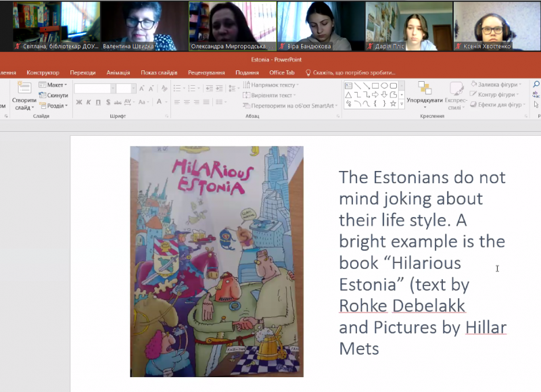Open the Розділ section dropdown
The height and width of the screenshot is (392, 541).
coord(53,106)
